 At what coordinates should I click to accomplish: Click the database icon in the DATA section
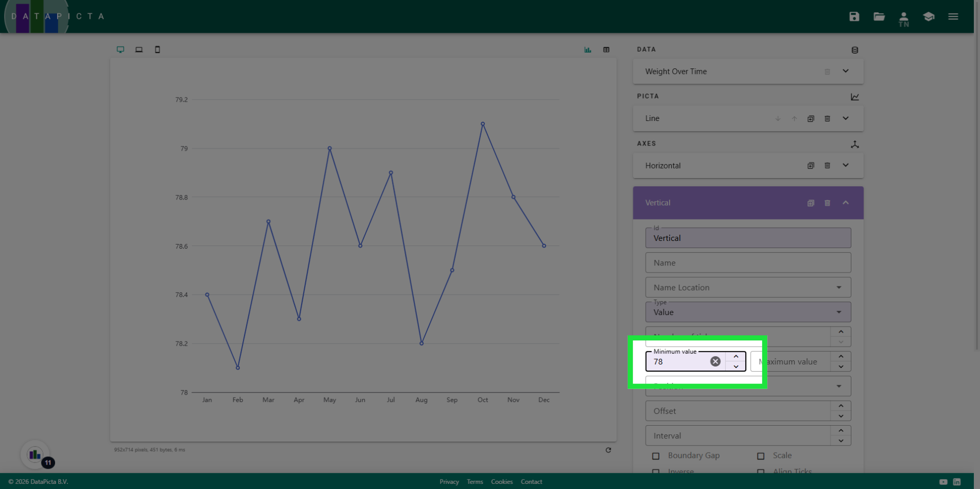pos(854,50)
